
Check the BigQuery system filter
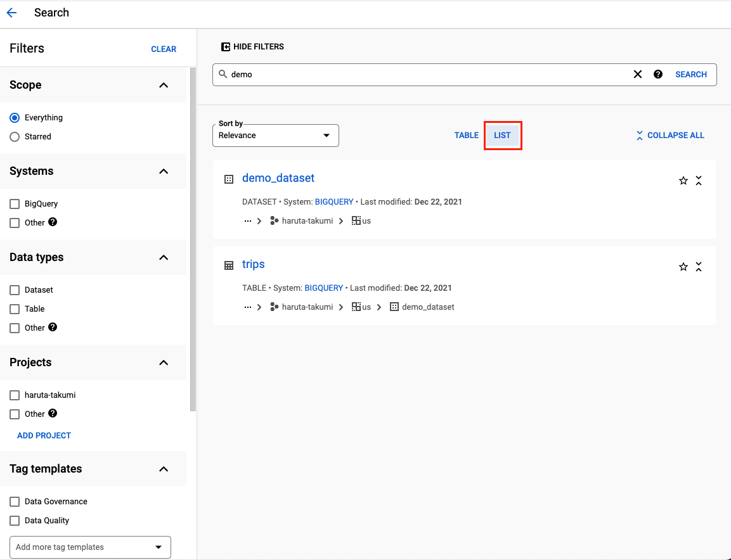13,203
